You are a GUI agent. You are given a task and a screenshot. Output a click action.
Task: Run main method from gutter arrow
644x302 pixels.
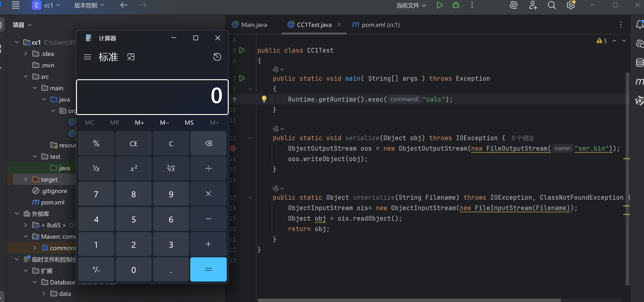tap(242, 78)
